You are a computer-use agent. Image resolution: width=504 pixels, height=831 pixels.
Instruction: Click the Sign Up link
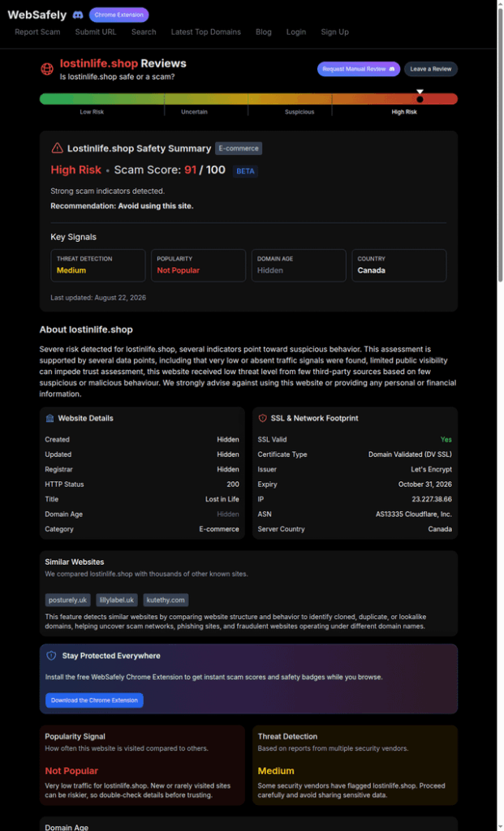[x=335, y=32]
